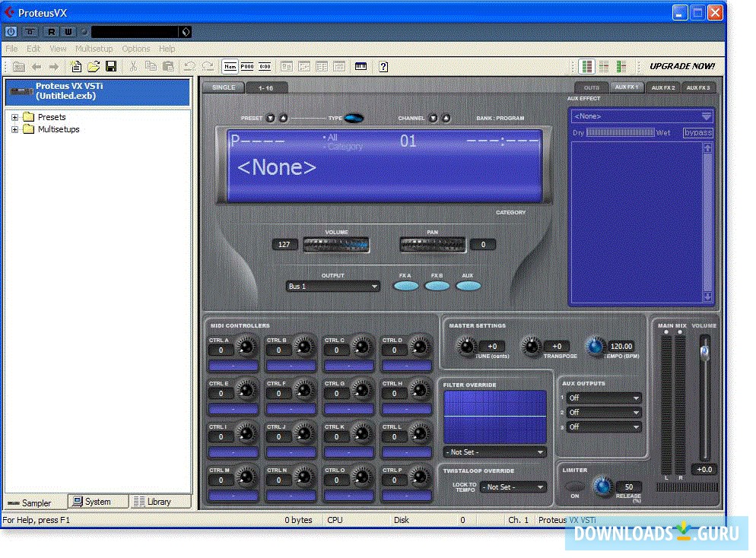The image size is (756, 558).
Task: Toggle the FX A send button
Action: (x=405, y=287)
